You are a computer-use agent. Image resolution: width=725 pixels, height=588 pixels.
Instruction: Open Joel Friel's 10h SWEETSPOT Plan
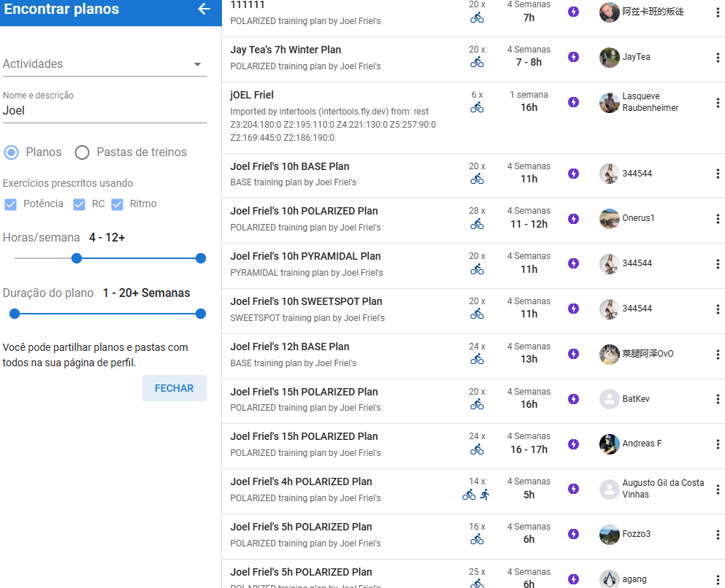pos(306,301)
